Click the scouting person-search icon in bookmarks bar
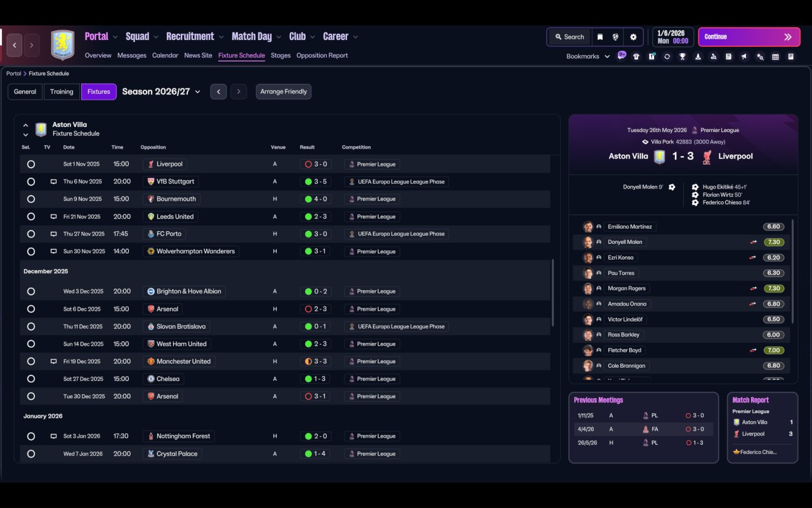 click(x=714, y=57)
